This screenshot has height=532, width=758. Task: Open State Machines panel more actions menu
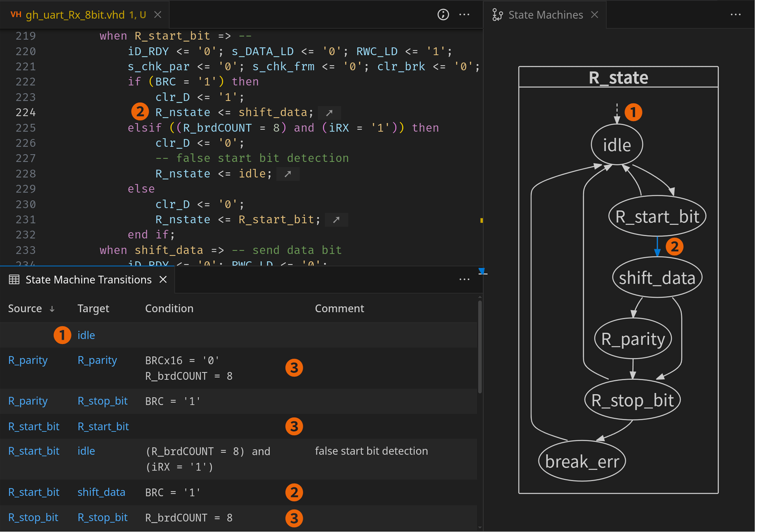tap(736, 15)
